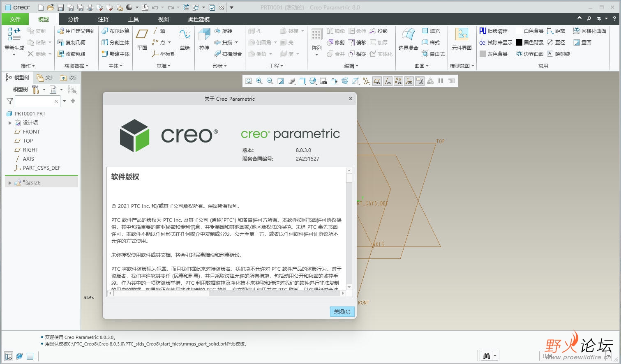Toggle axis display in graphics toolbar
The width and height of the screenshot is (621, 364).
[388, 81]
